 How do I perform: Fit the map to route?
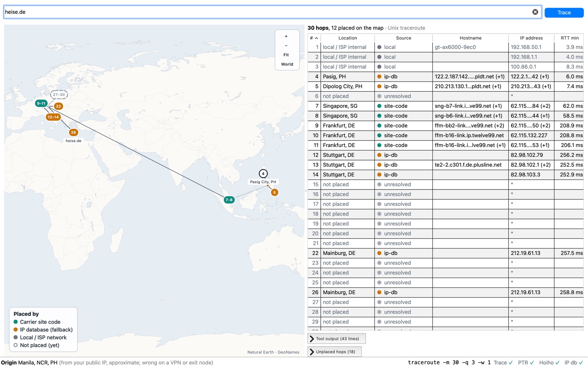286,55
